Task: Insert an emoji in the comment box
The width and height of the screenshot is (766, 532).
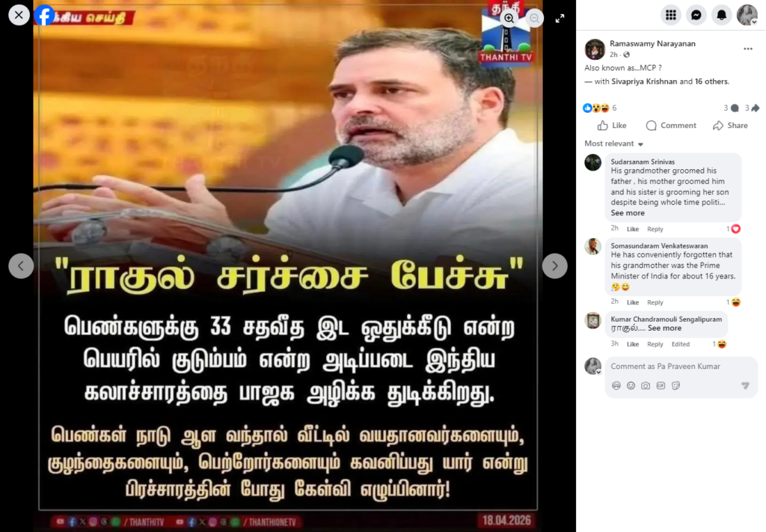Action: (x=631, y=385)
